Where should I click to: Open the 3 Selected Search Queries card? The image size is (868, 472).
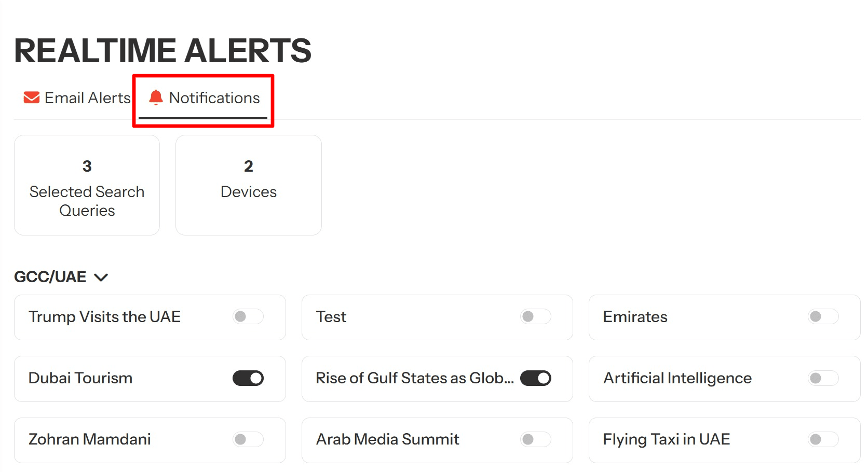(x=87, y=185)
